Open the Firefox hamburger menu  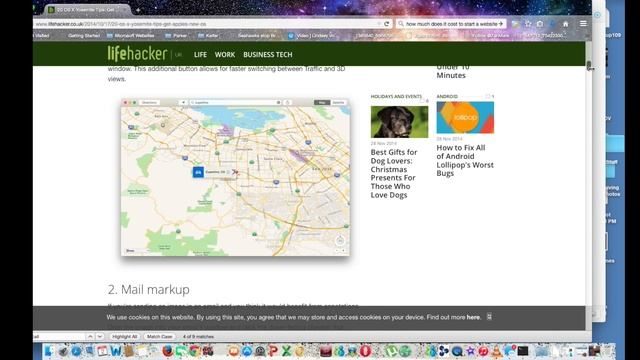[583, 24]
